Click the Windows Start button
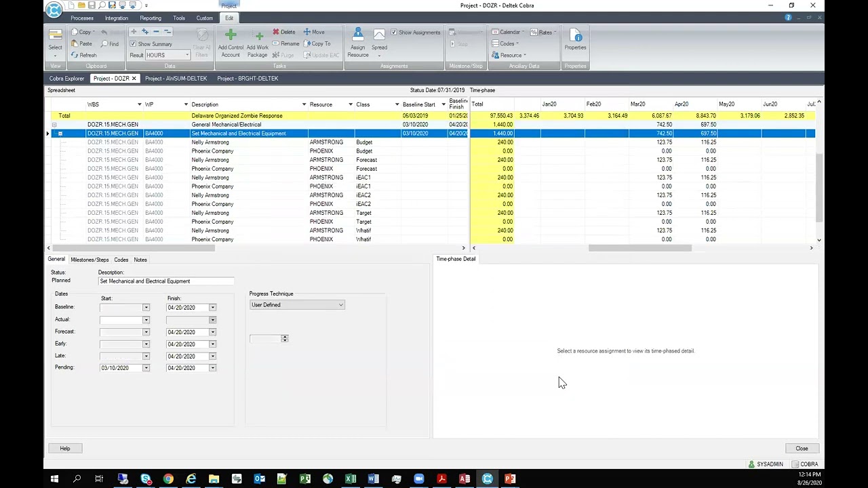Screen dimensions: 868x488 [54, 479]
